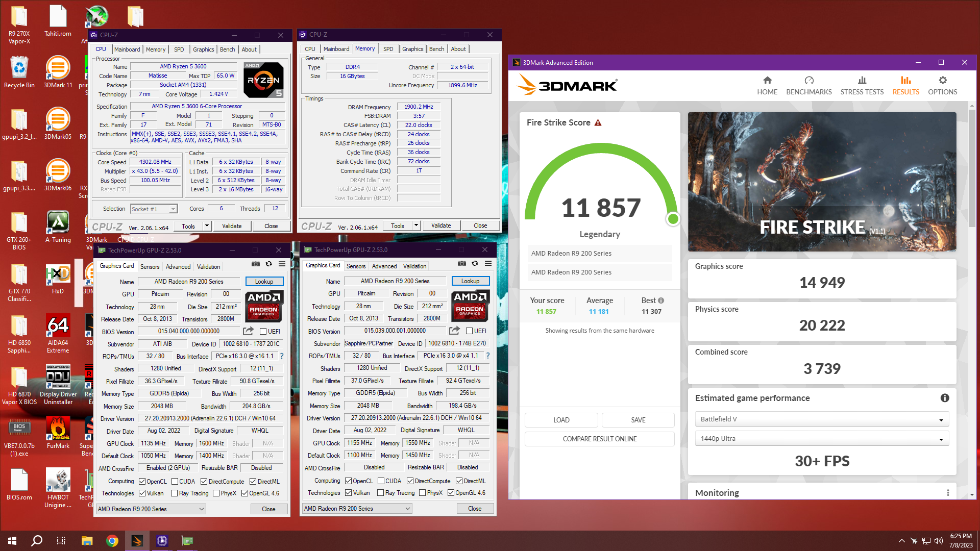Viewport: 980px width, 551px height.
Task: Open the Advanced tab in right GPU-Z
Action: (384, 266)
